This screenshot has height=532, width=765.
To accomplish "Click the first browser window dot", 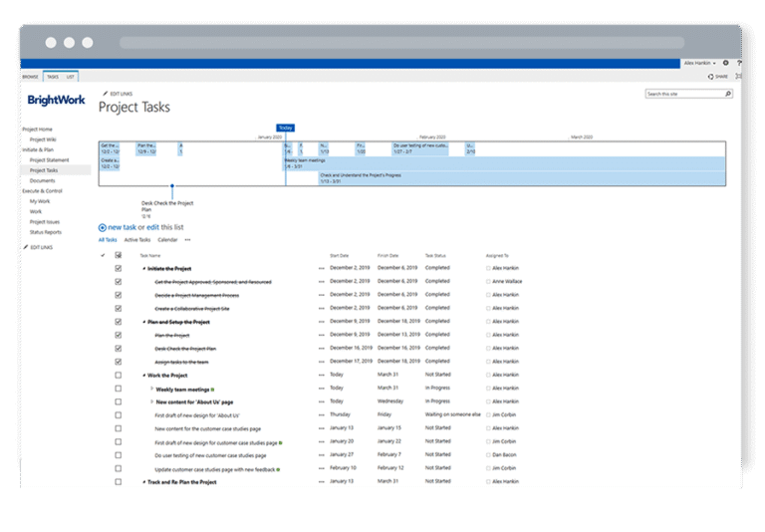I will pos(51,43).
